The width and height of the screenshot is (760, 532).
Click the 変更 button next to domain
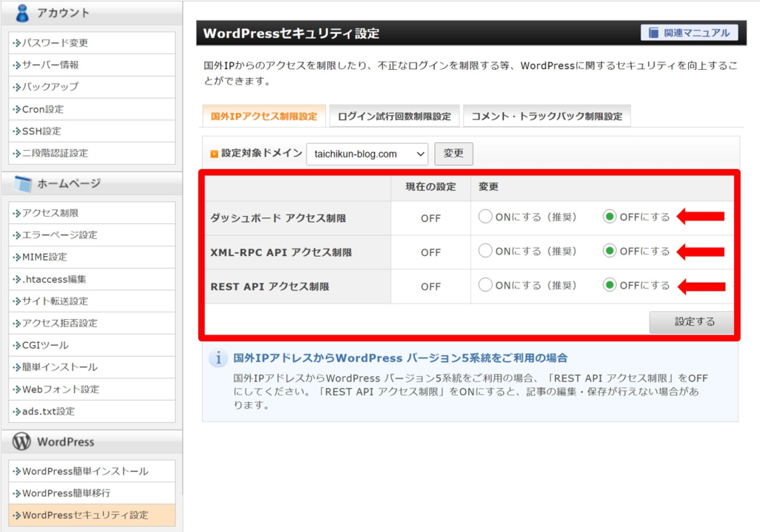pos(453,154)
